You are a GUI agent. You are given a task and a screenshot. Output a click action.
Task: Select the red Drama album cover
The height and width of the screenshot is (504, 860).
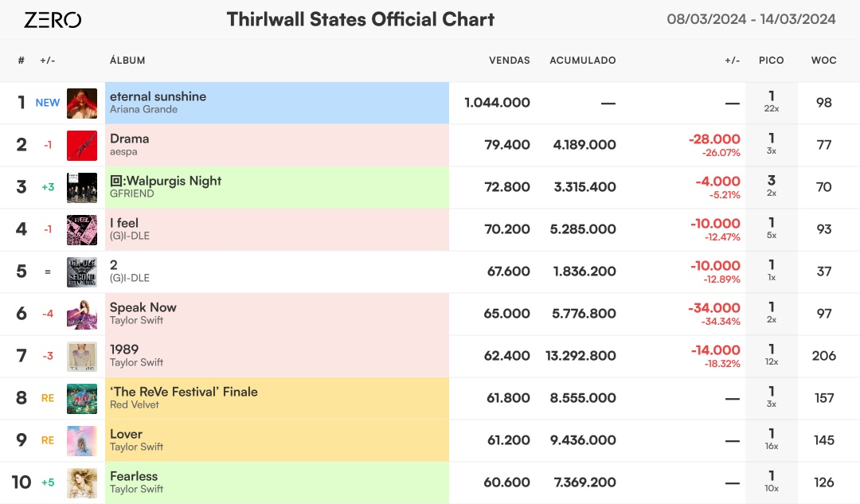(82, 146)
